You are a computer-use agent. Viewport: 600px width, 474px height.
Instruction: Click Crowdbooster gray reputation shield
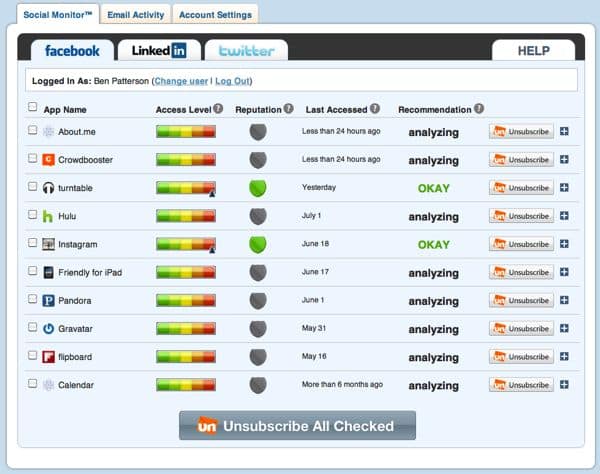(258, 160)
